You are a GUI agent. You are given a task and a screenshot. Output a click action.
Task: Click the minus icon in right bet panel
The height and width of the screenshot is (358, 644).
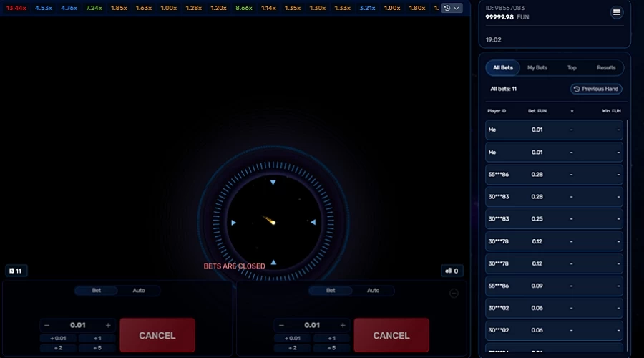(281, 325)
